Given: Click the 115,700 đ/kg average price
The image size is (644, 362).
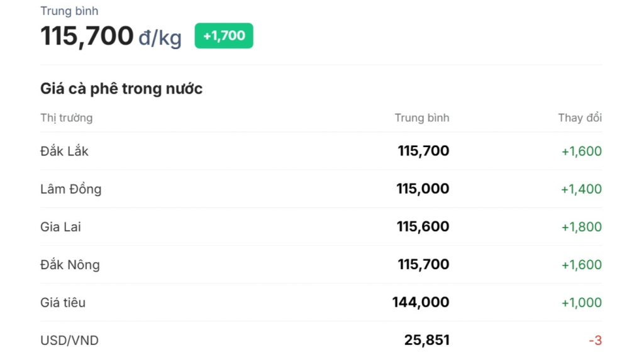Looking at the screenshot, I should point(111,36).
